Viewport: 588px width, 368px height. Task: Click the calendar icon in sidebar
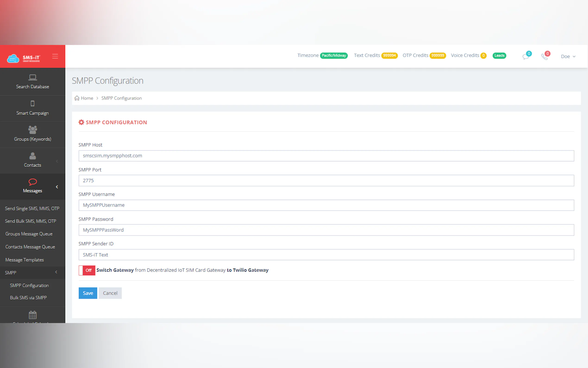click(33, 315)
